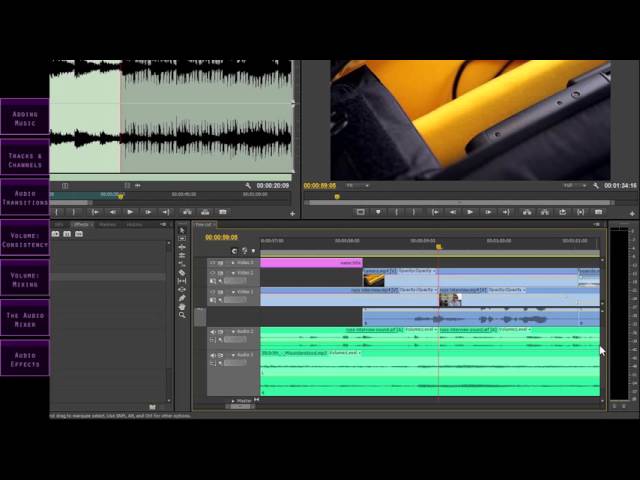Toggle sync lock for Video 2 track
640x480 pixels.
coord(221,273)
